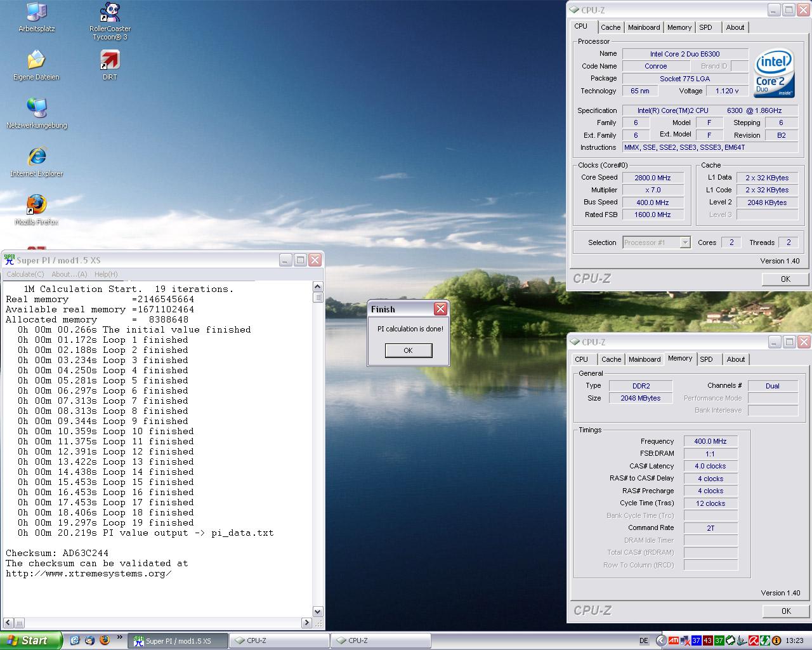Select the Internet Explorer desktop icon
Viewport: 812px width, 650px height.
pyautogui.click(x=37, y=162)
